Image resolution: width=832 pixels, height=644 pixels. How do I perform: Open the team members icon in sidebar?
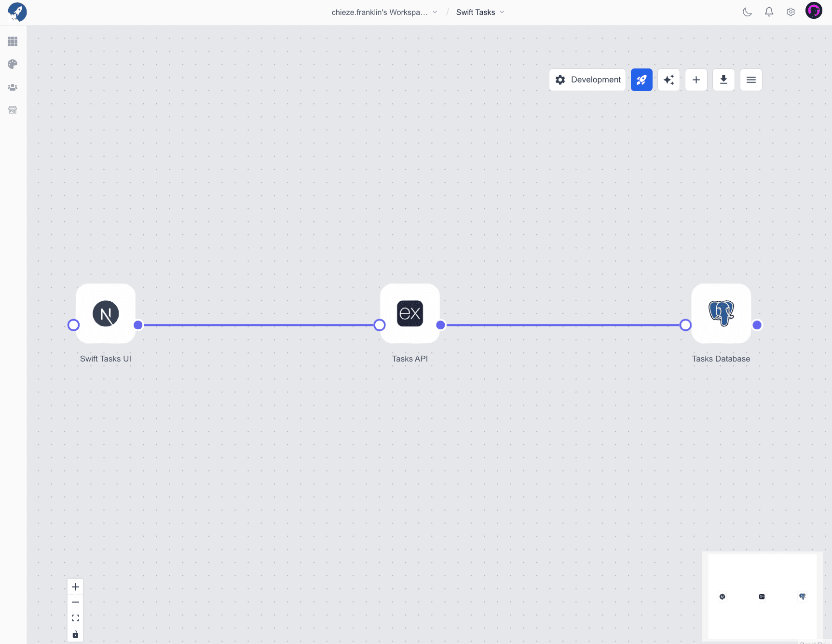13,87
